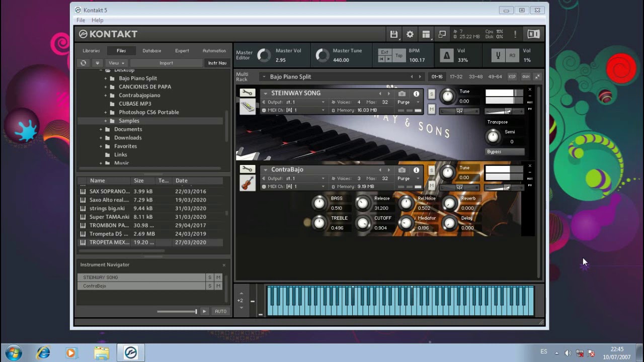This screenshot has height=362, width=644.
Task: Toggle Ext sync button
Action: coord(384,52)
